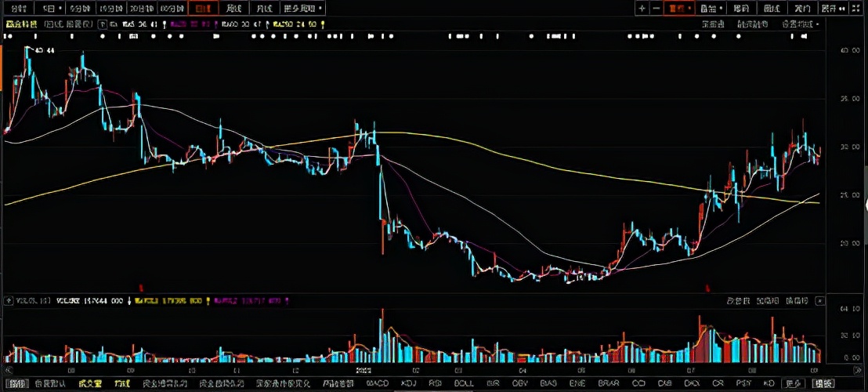This screenshot has width=868, height=392.
Task: Open the highlighted orange dropdown after the minus
Action: 678,9
